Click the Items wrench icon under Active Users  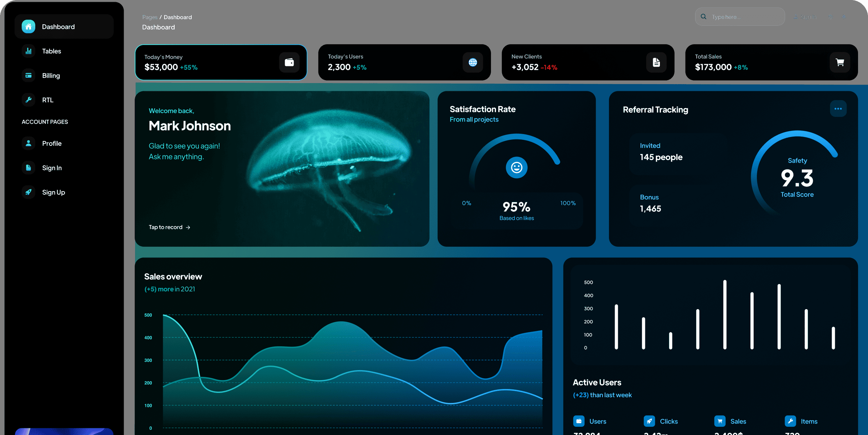[790, 421]
